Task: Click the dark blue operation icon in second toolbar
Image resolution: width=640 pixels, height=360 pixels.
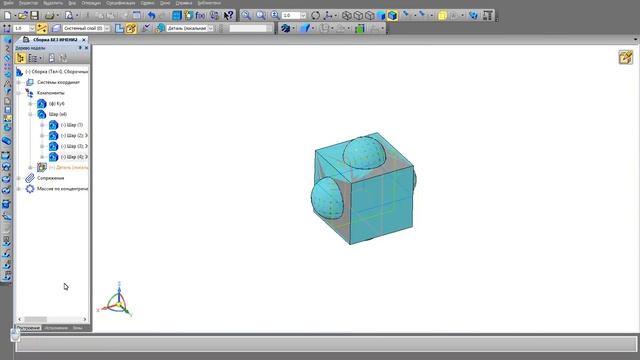Action: coord(285,28)
